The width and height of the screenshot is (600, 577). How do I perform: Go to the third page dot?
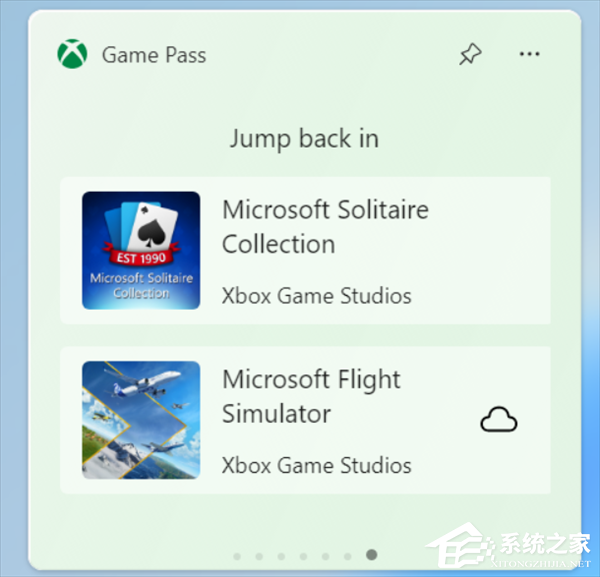click(x=281, y=556)
